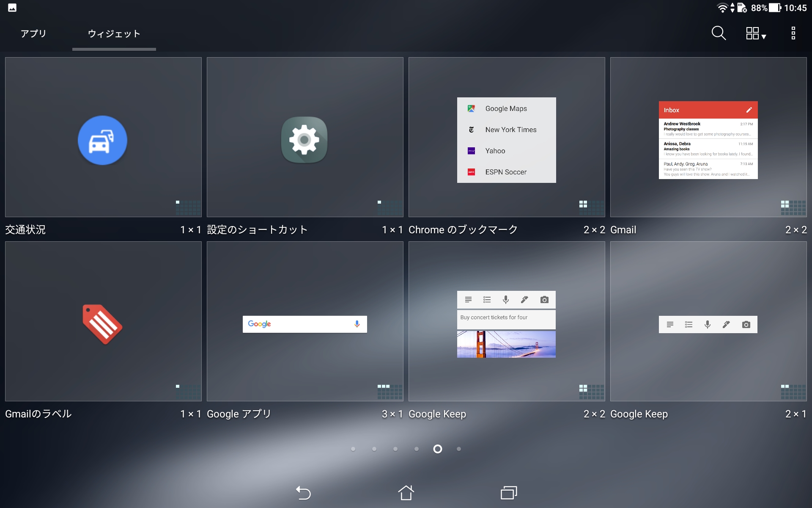The width and height of the screenshot is (812, 508).
Task: Open the grid view layout dropdown
Action: coord(756,33)
